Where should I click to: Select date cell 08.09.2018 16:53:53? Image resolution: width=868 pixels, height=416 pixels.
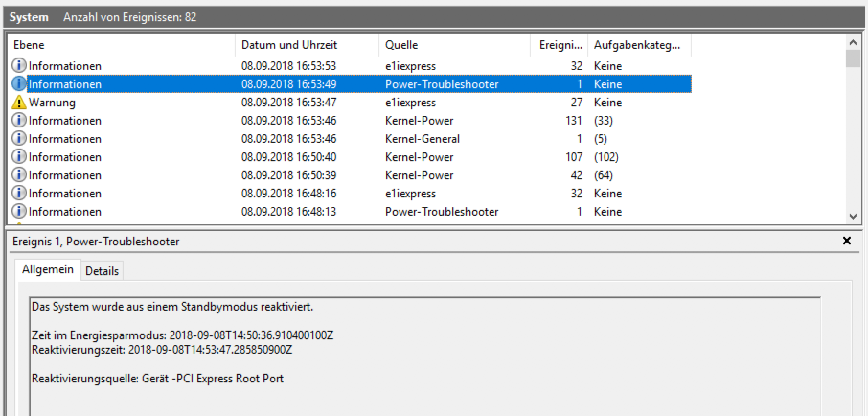289,66
